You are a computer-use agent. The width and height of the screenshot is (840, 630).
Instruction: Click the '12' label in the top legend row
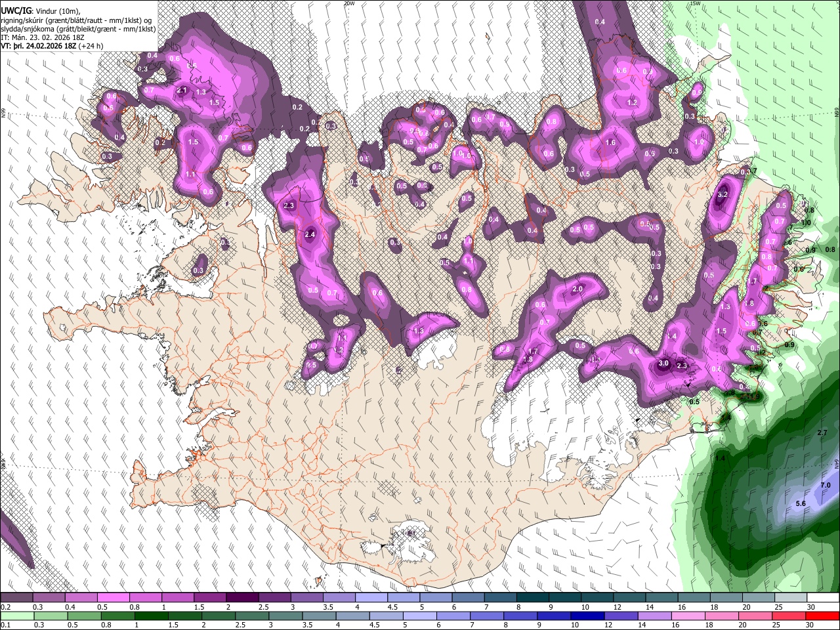coord(618,607)
